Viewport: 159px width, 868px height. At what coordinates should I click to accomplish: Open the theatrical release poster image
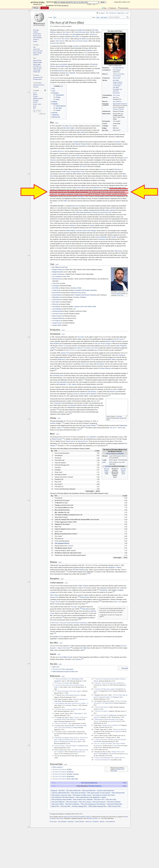[115, 49]
